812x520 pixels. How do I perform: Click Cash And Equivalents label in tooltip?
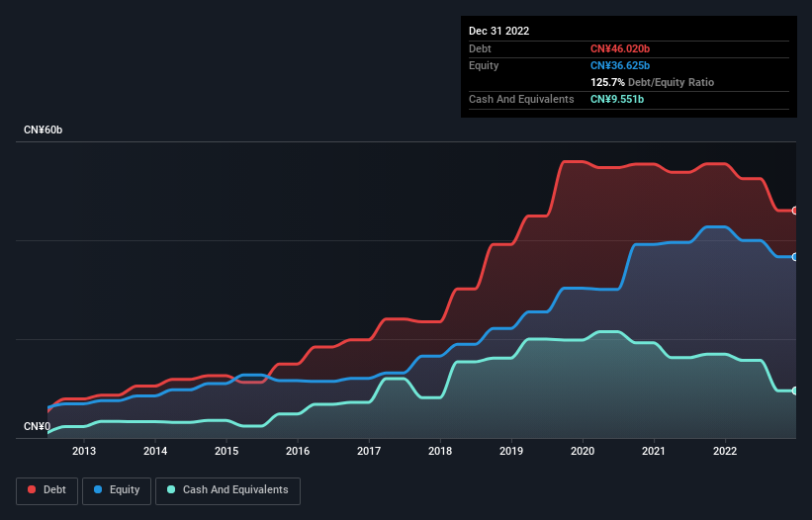[521, 99]
